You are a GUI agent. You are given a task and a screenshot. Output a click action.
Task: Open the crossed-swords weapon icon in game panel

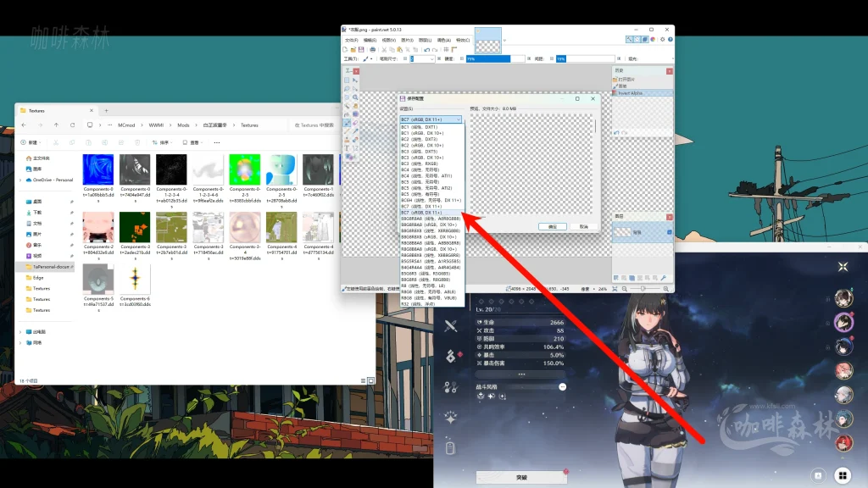451,325
